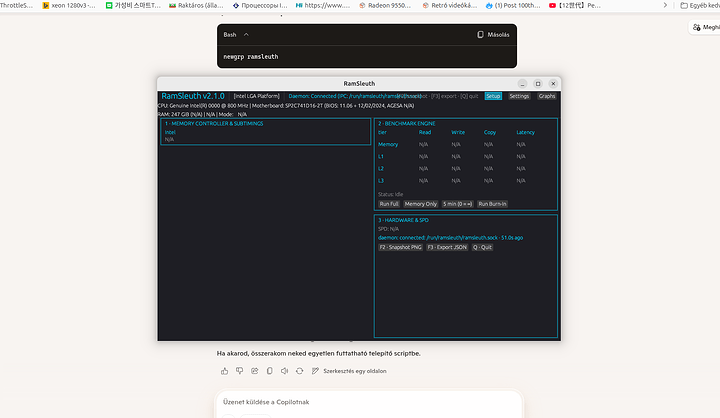
Task: Click the Write column header
Action: tap(458, 132)
